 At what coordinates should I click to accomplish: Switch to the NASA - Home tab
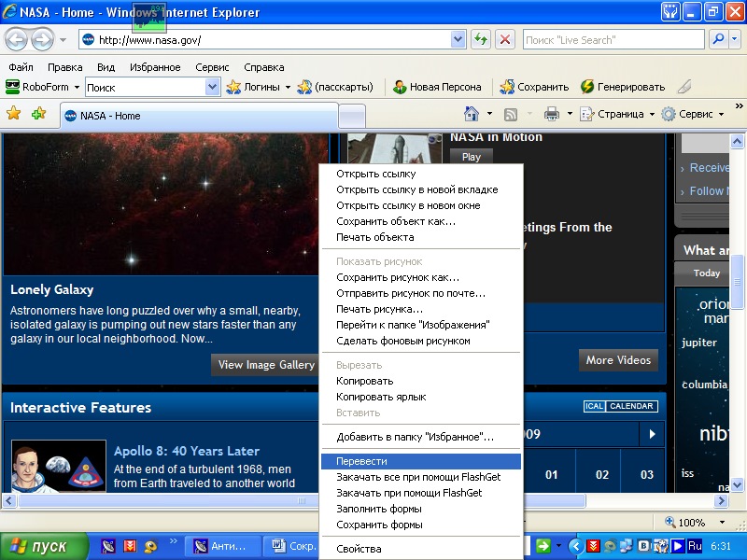click(x=199, y=116)
